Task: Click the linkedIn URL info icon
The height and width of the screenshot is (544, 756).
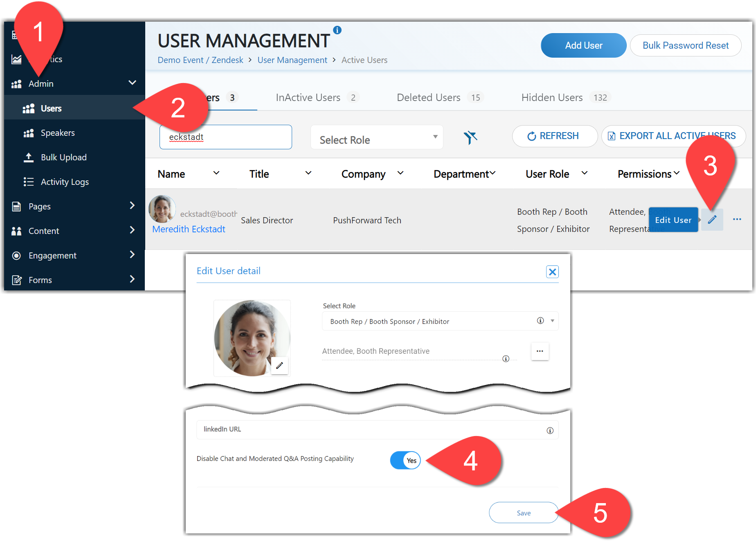Action: pyautogui.click(x=550, y=430)
